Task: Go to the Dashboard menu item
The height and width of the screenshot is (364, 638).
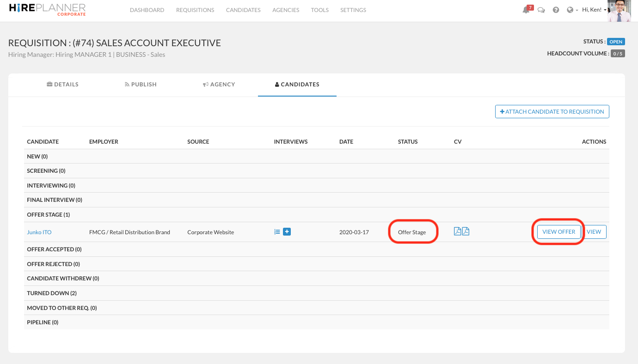Action: pos(147,10)
